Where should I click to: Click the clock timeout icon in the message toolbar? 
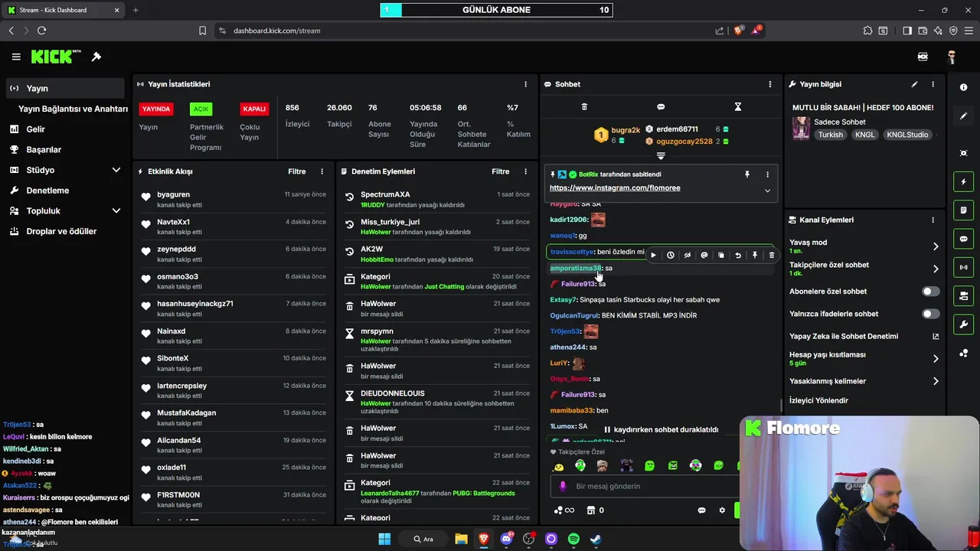(x=670, y=256)
